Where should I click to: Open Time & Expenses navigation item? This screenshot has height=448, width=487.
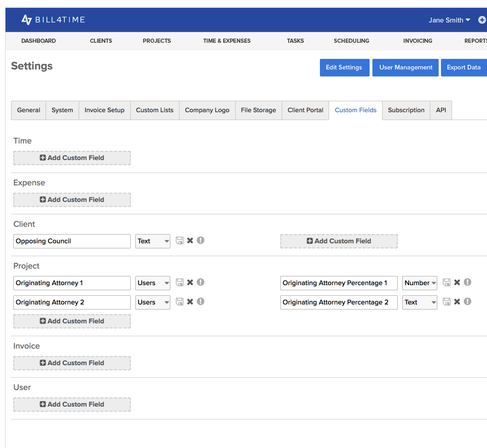(227, 40)
